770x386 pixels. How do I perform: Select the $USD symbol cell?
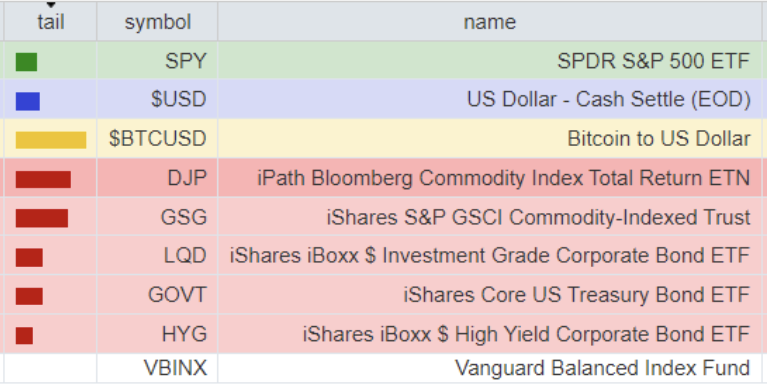[x=158, y=100]
